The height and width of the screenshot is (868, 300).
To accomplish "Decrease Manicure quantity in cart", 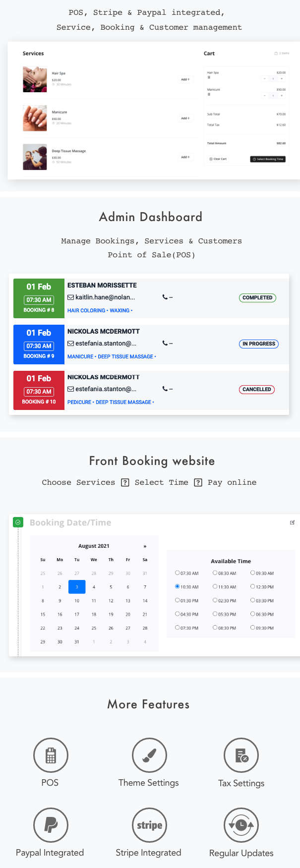I will tap(264, 96).
